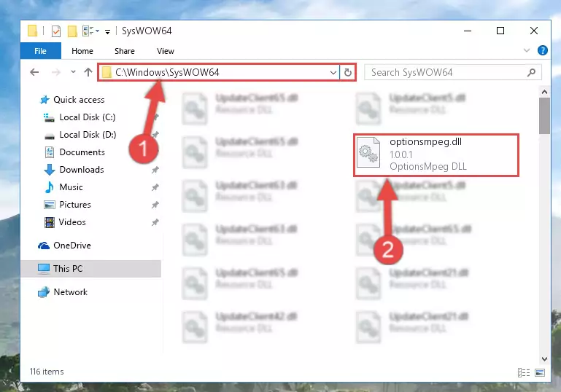Click the search magnifier icon
The width and height of the screenshot is (561, 392).
pyautogui.click(x=531, y=73)
